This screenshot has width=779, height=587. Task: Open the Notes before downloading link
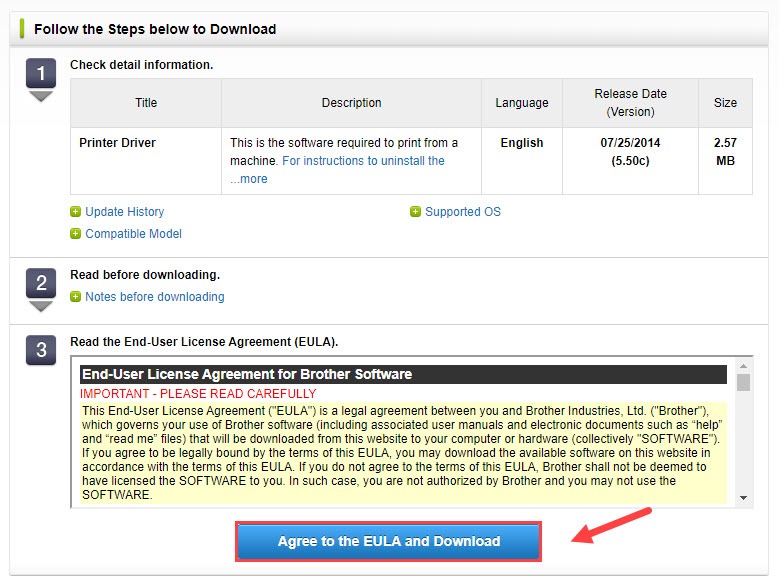[x=154, y=297]
